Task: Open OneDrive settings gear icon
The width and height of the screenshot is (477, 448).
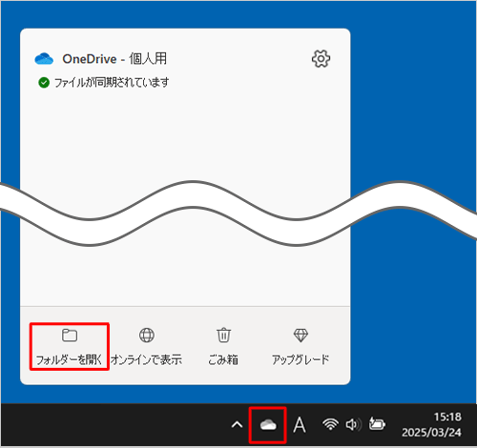Action: click(321, 58)
